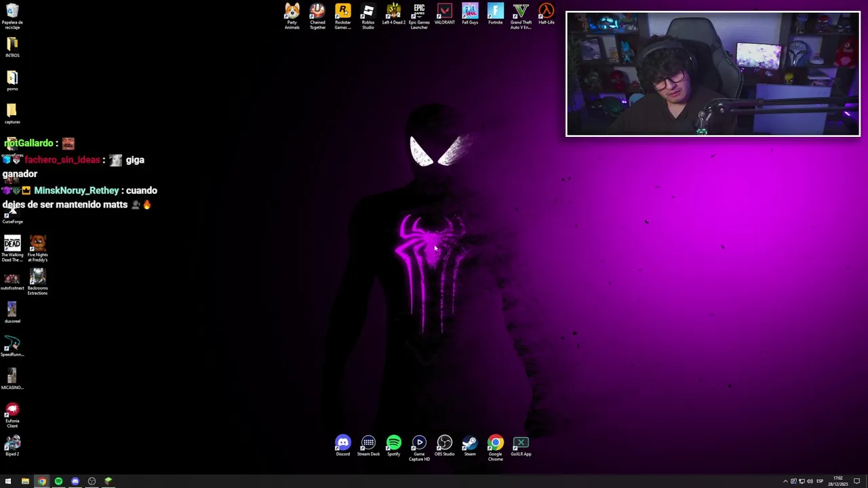868x488 pixels.
Task: Open the Google Chrome desktop shortcut
Action: pos(495,448)
